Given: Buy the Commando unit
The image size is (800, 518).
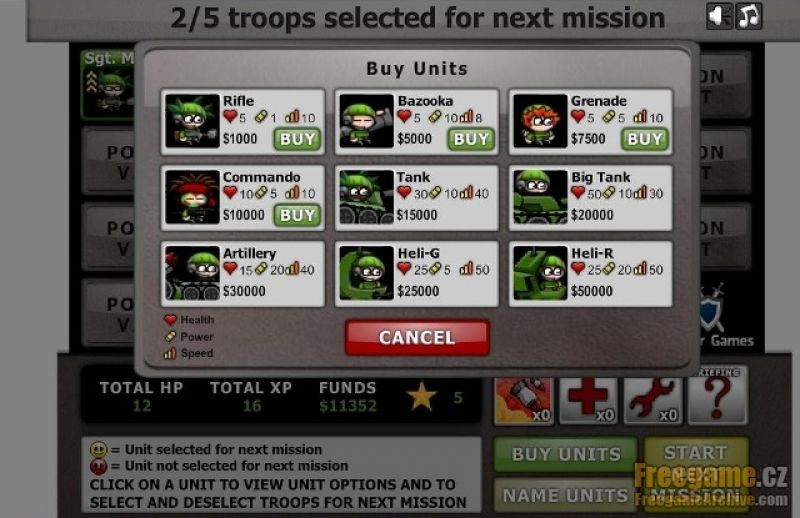Looking at the screenshot, I should 297,215.
